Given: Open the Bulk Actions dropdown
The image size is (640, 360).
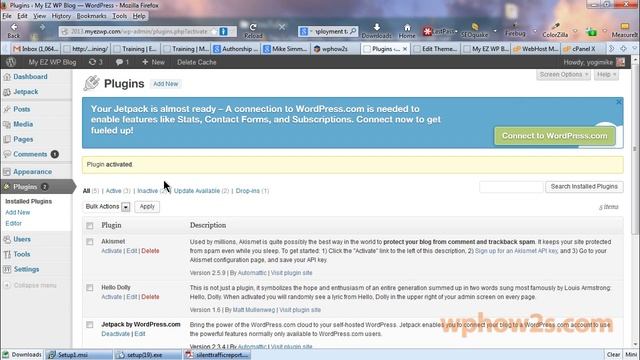Looking at the screenshot, I should click(107, 207).
